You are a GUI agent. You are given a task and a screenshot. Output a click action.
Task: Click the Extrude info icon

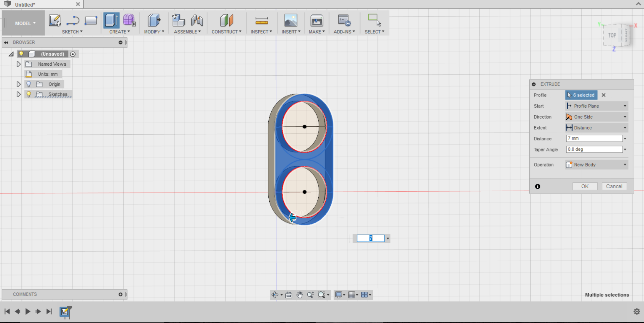click(538, 187)
